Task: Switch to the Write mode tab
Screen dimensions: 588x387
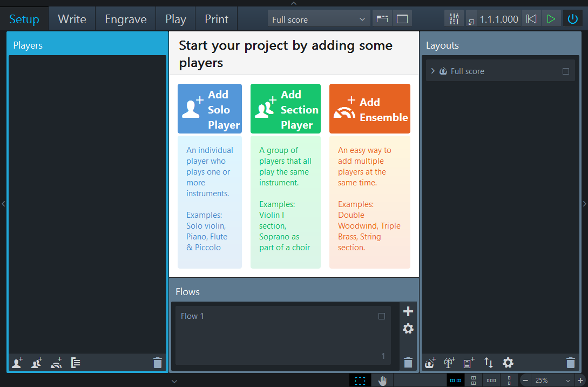Action: [72, 19]
